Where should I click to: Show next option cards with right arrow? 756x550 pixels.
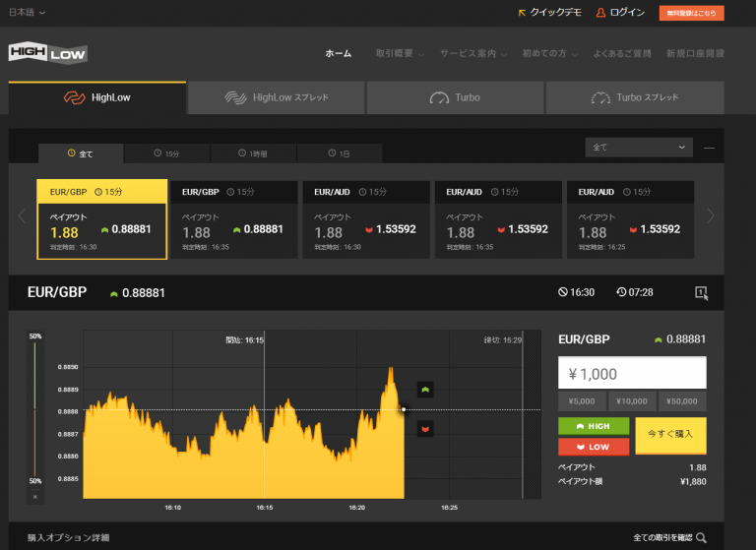711,215
